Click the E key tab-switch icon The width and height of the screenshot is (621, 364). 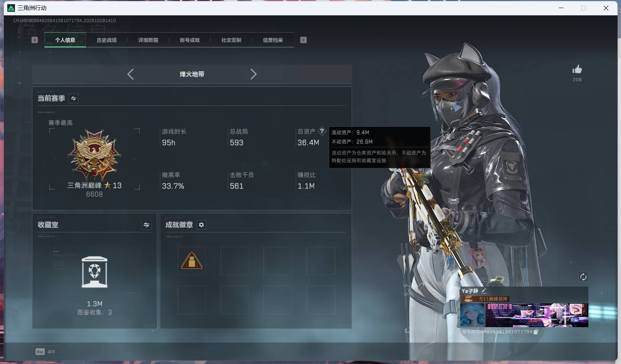(303, 40)
